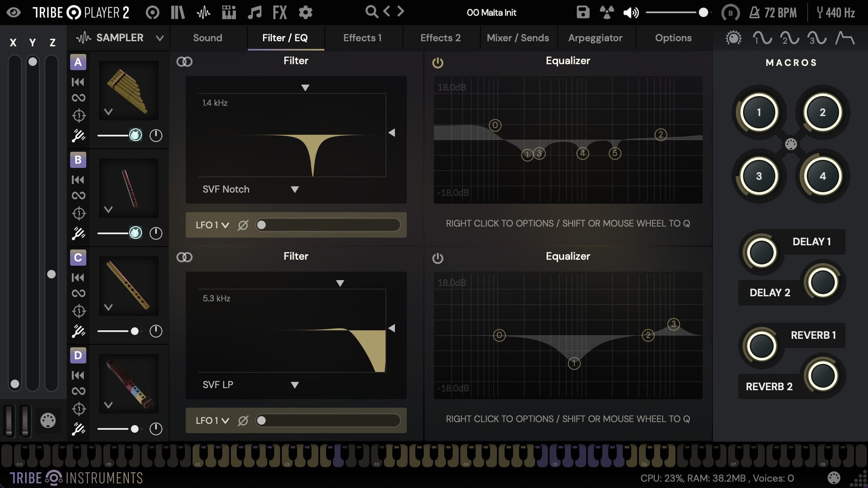Open the Library browser icon
This screenshot has width=868, height=488.
point(177,12)
